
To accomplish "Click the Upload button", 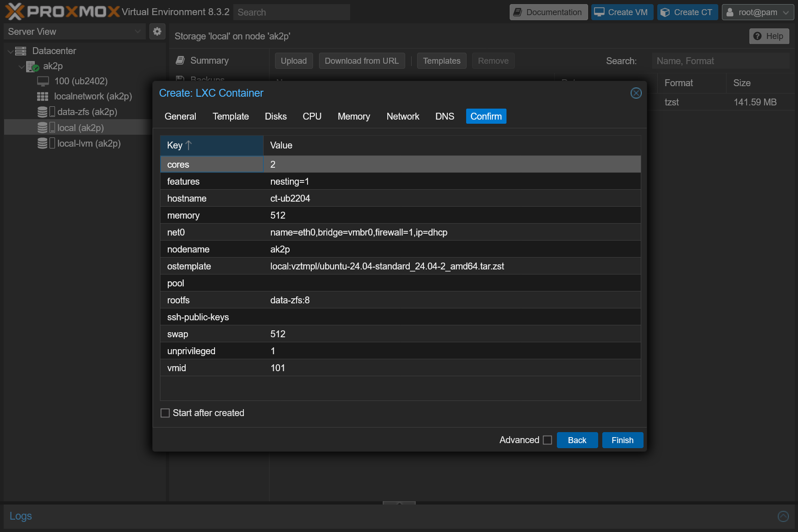I will coord(294,61).
